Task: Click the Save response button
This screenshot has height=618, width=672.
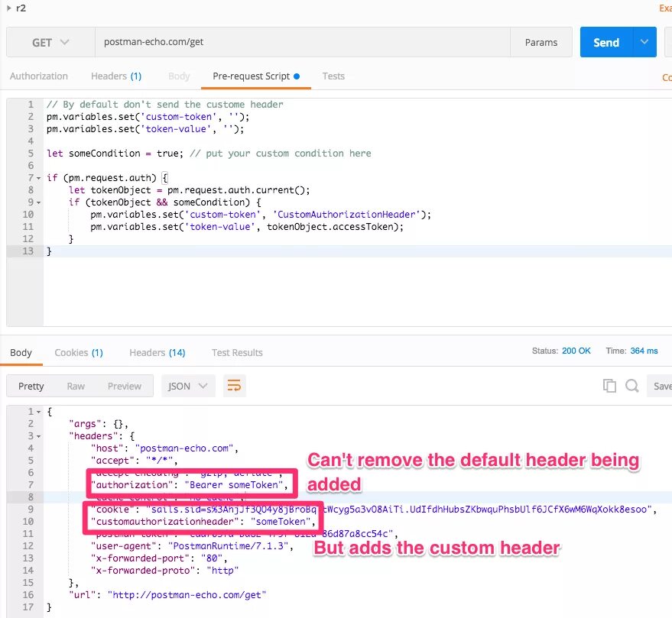Action: pos(660,386)
